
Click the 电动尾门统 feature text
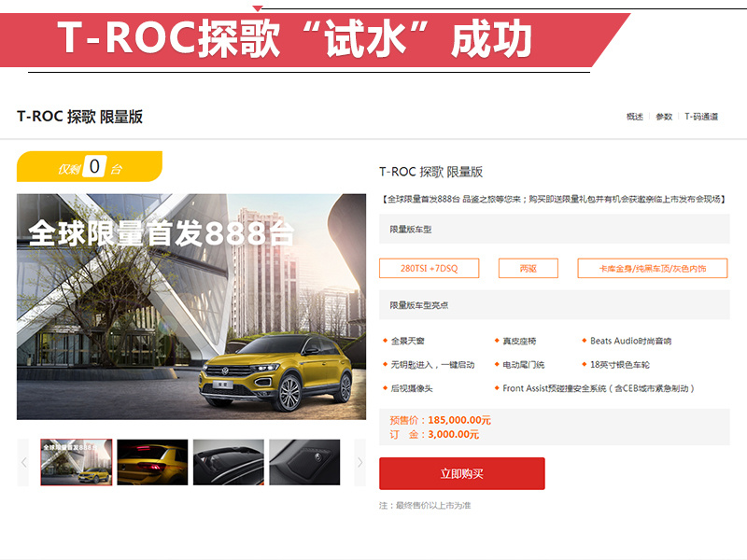click(524, 365)
